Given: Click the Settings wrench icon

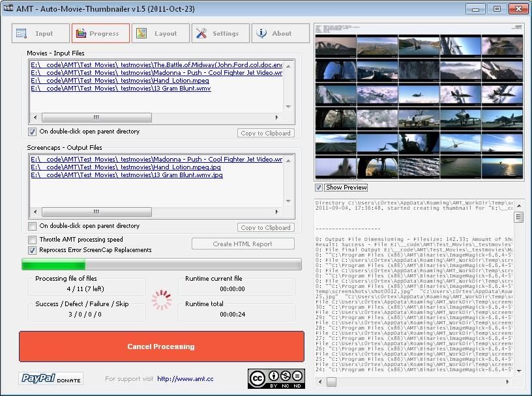Looking at the screenshot, I should tap(200, 34).
